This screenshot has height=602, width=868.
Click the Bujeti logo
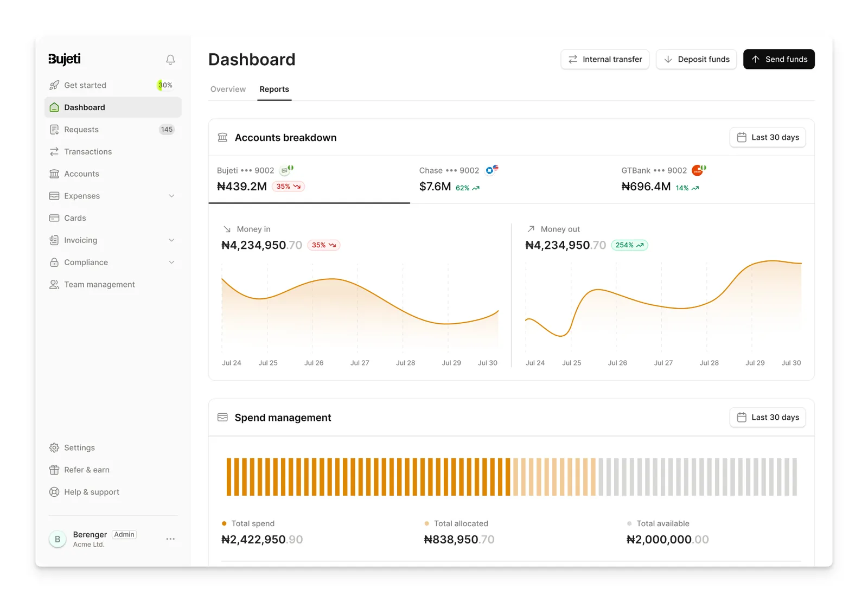click(65, 59)
